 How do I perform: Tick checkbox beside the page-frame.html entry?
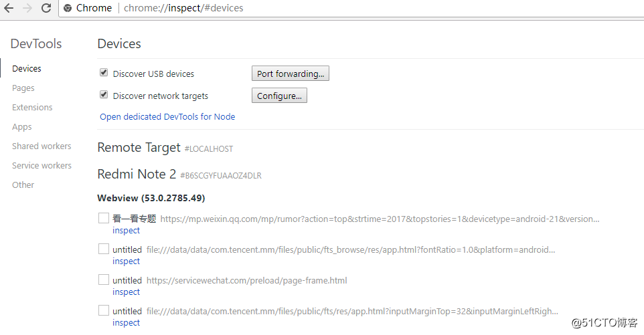(104, 280)
